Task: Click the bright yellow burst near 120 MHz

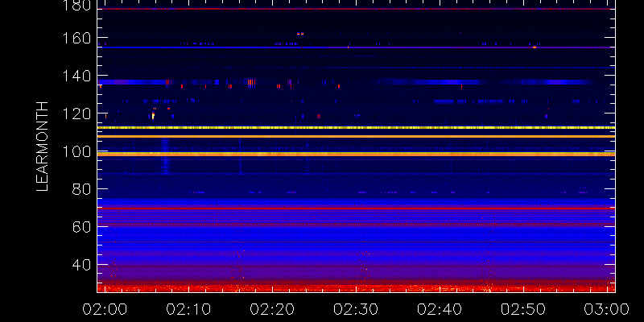Action: [x=153, y=116]
